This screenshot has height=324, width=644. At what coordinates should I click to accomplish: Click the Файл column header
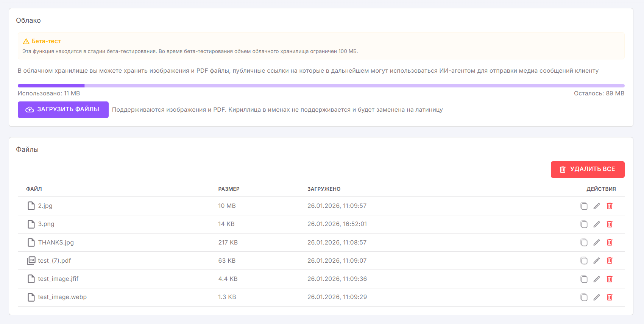[34, 189]
